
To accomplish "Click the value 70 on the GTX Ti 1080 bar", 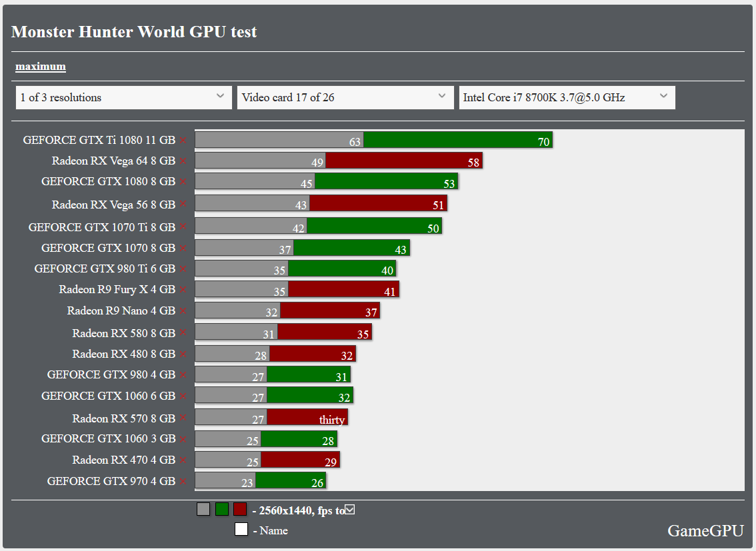I will tap(544, 142).
